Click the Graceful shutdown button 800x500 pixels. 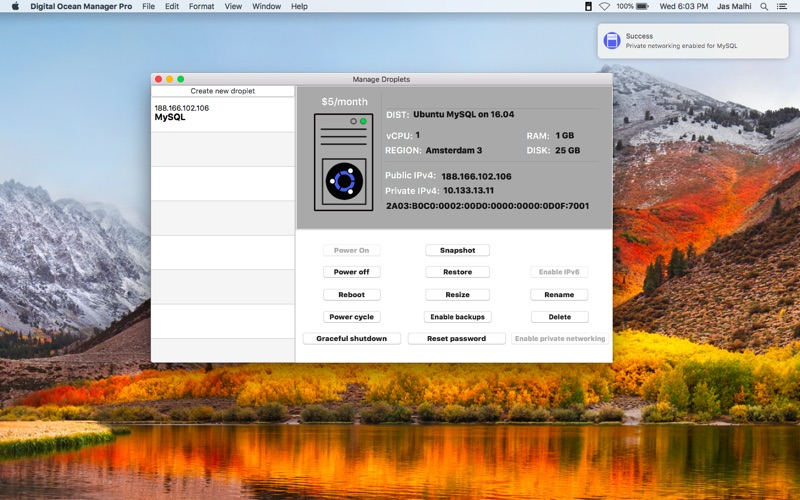click(x=352, y=339)
